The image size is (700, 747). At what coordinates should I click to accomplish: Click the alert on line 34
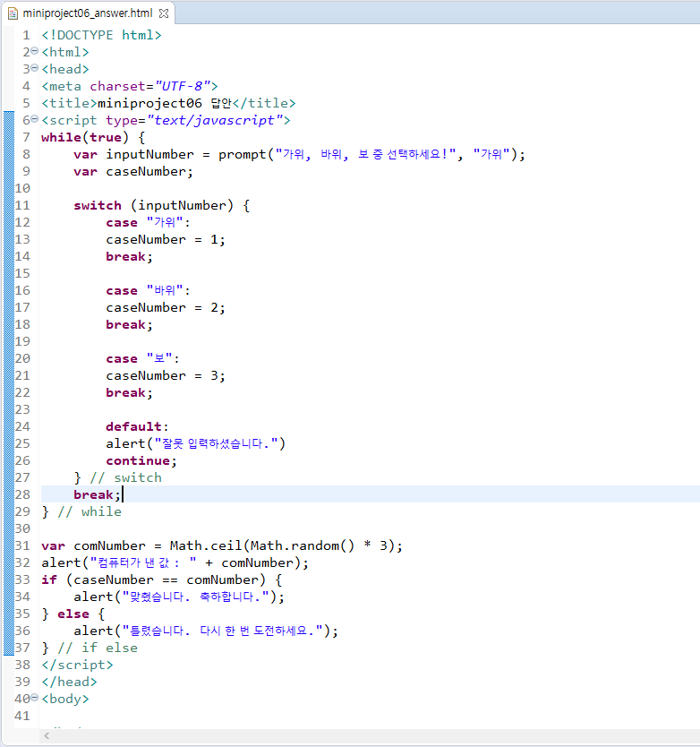coord(179,597)
